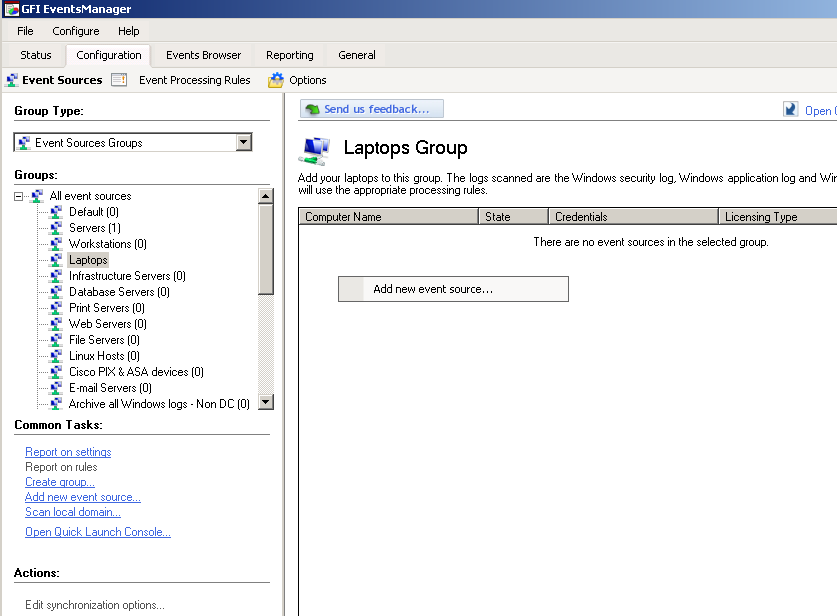Click the icon beside File Servers (0)
This screenshot has width=837, height=616.
point(56,340)
